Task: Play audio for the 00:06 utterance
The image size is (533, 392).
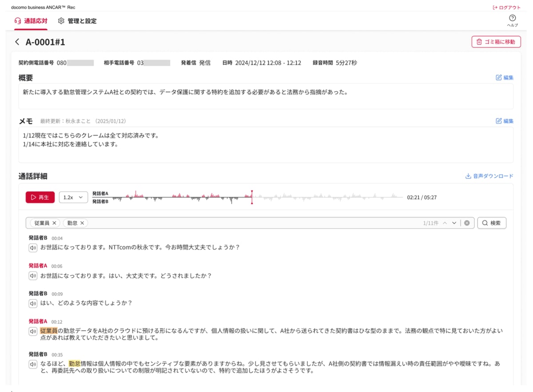Action: click(x=33, y=276)
